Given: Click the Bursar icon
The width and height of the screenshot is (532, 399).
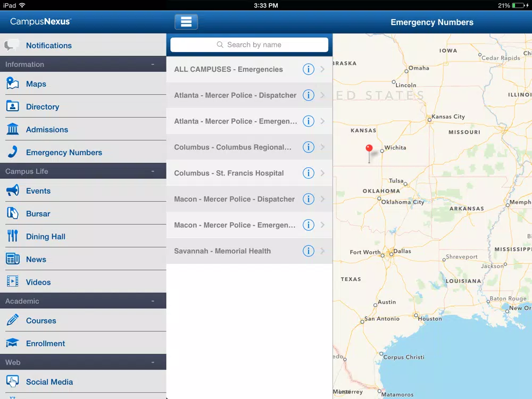Looking at the screenshot, I should 13,213.
